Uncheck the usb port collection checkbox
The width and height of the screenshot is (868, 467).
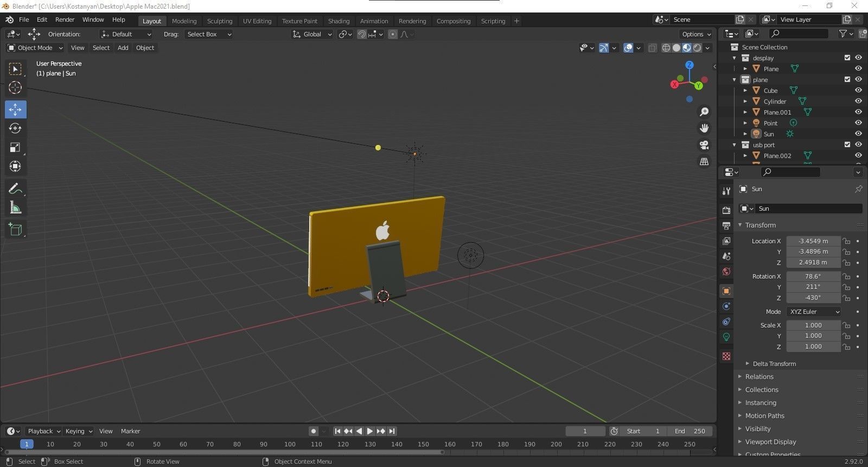(847, 144)
